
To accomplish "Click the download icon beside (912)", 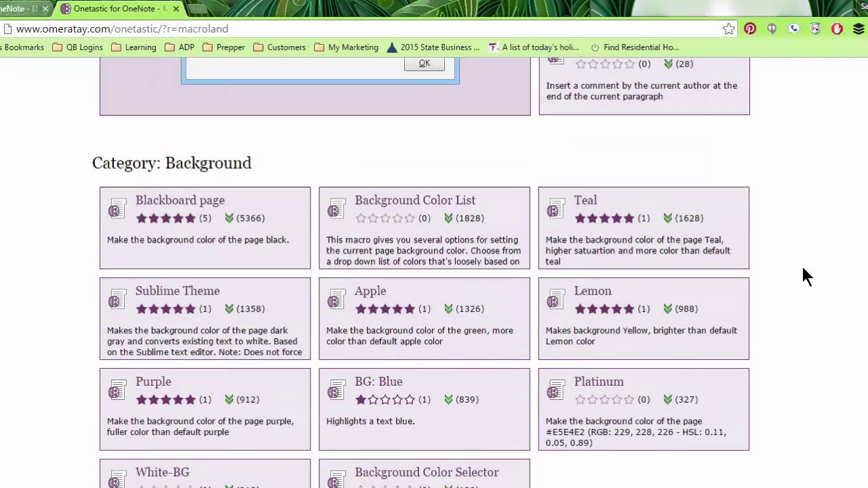I will (229, 400).
